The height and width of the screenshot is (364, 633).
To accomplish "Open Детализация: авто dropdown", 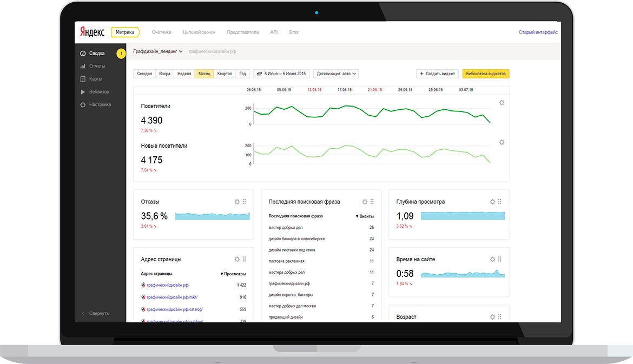I will (336, 74).
